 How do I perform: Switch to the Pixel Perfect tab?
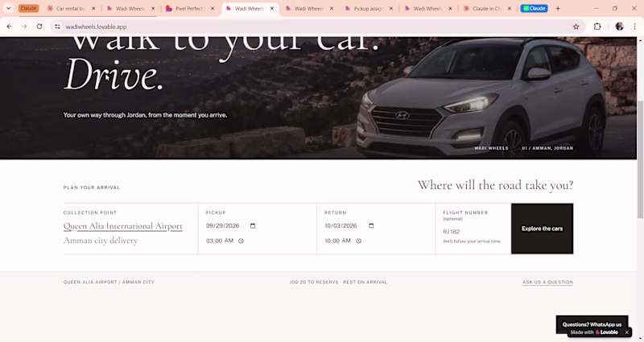coord(188,8)
